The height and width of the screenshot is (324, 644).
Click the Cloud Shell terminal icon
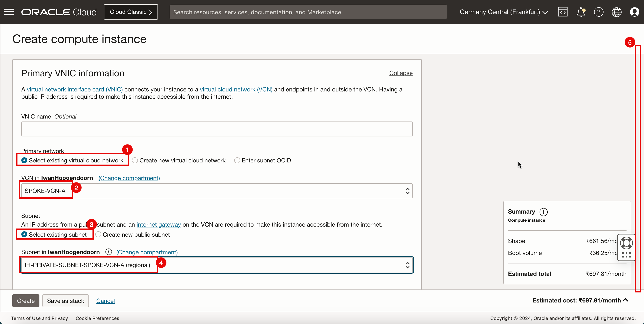point(563,12)
